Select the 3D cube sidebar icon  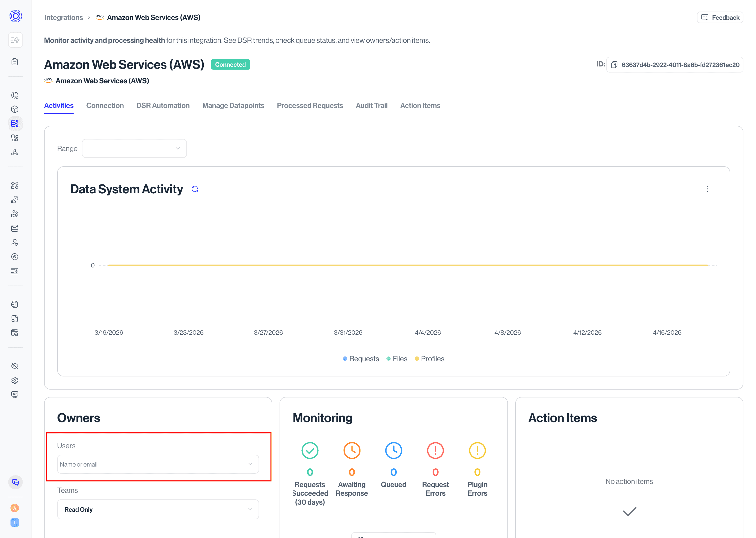click(15, 109)
